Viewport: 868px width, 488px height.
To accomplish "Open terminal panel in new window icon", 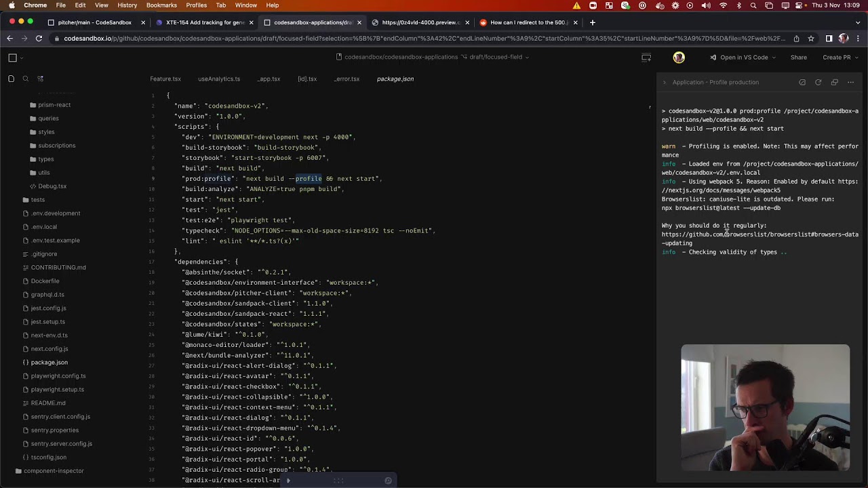I will (x=835, y=82).
